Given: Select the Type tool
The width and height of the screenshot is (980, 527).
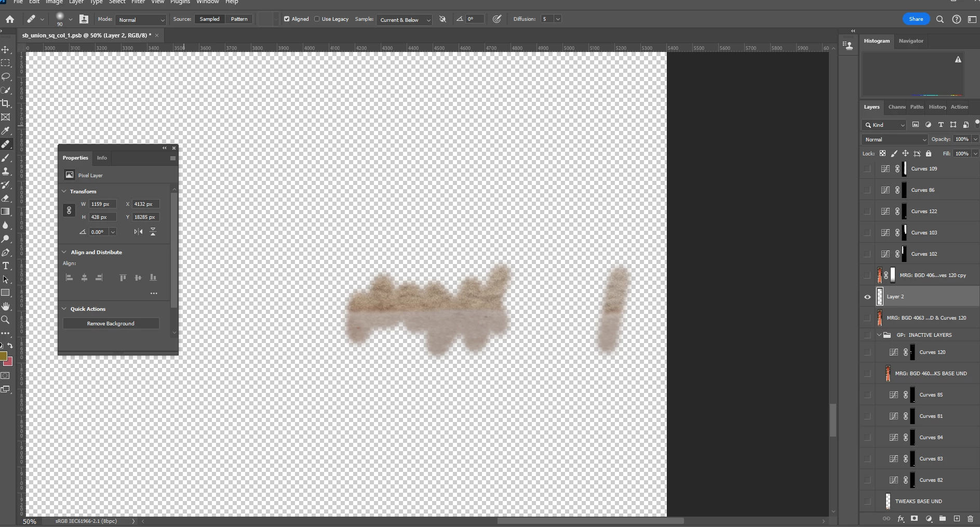Looking at the screenshot, I should 6,266.
